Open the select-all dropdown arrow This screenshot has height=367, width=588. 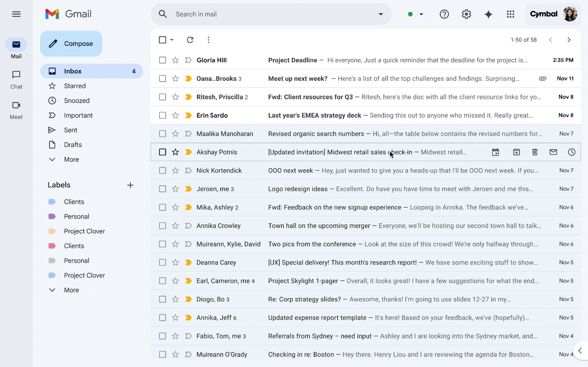(x=171, y=40)
